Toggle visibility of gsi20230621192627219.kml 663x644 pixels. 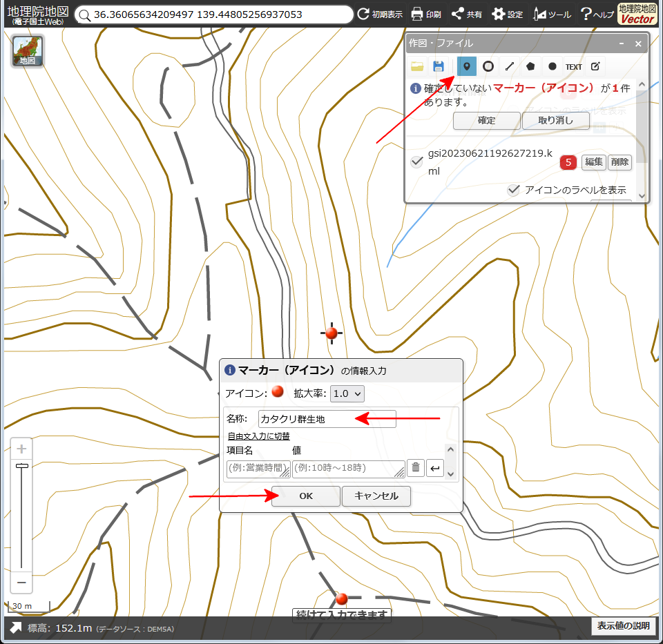pyautogui.click(x=417, y=162)
